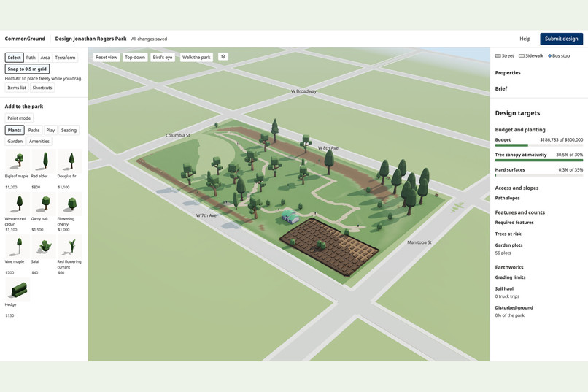Switch to the Amenities category tab
Viewport: 588px width, 392px height.
coord(39,142)
